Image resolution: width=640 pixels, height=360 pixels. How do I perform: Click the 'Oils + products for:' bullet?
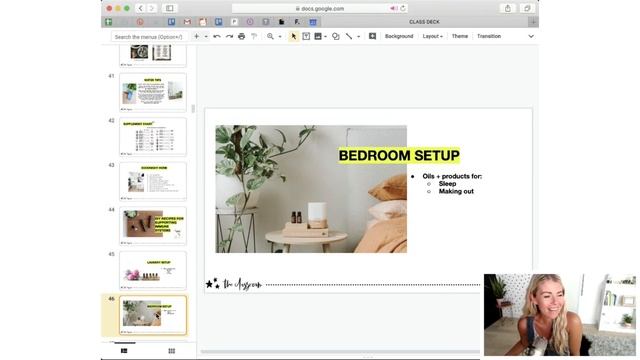[x=452, y=176]
